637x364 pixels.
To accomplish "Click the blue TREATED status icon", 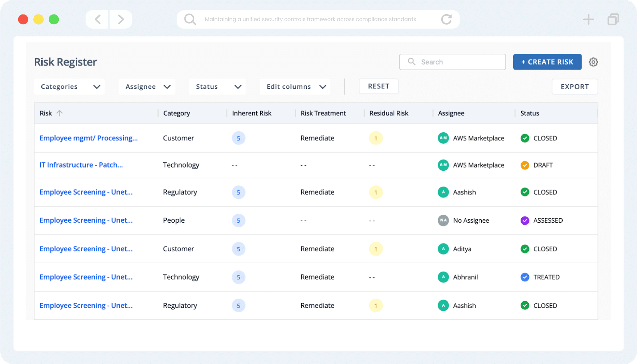I will pyautogui.click(x=525, y=277).
